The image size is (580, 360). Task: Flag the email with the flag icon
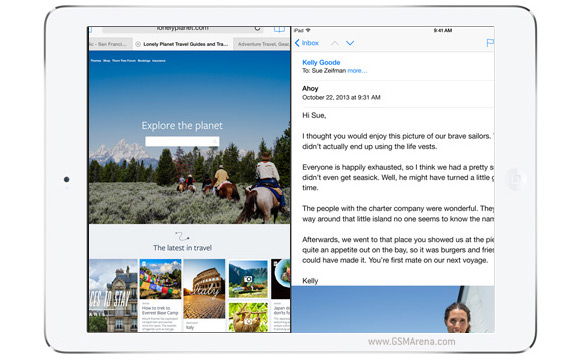pos(490,43)
